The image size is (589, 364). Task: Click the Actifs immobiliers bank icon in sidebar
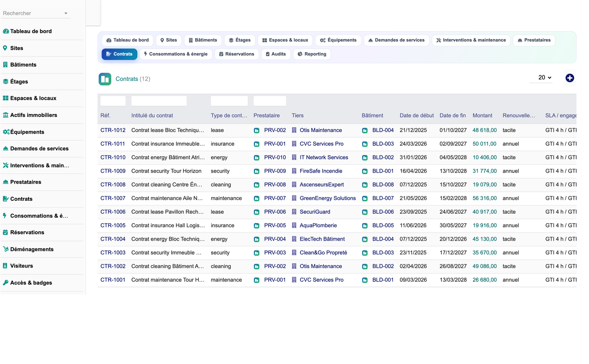tap(6, 115)
